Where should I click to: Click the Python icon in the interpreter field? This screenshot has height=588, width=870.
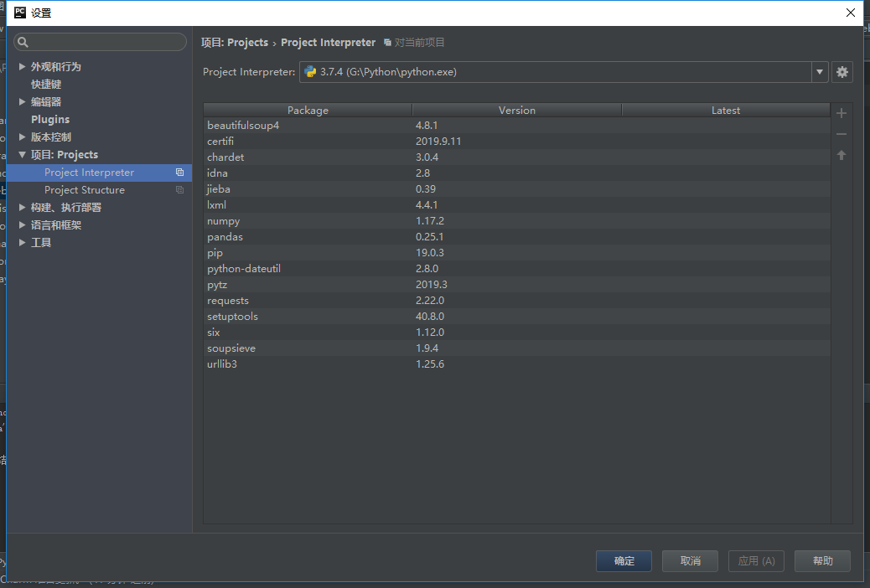click(x=310, y=72)
